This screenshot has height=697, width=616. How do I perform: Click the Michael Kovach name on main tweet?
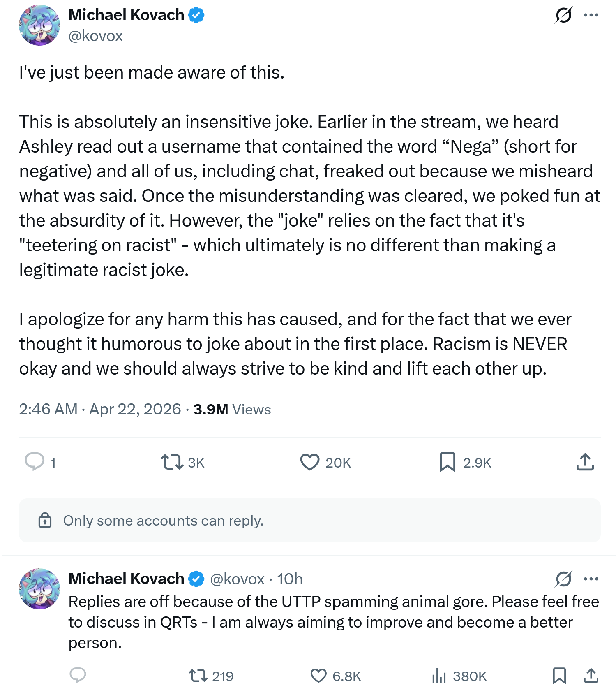[x=126, y=15]
